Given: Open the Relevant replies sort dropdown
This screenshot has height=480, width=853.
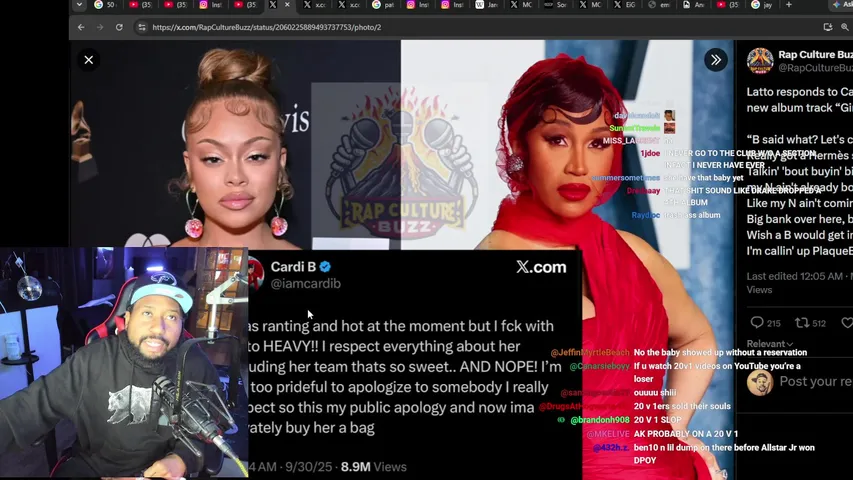Looking at the screenshot, I should (769, 344).
